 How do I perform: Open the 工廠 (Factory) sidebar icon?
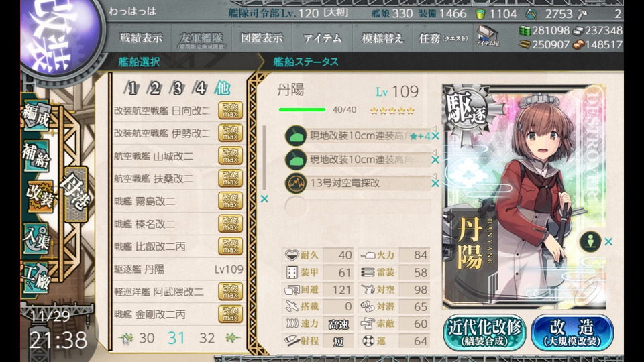[37, 278]
